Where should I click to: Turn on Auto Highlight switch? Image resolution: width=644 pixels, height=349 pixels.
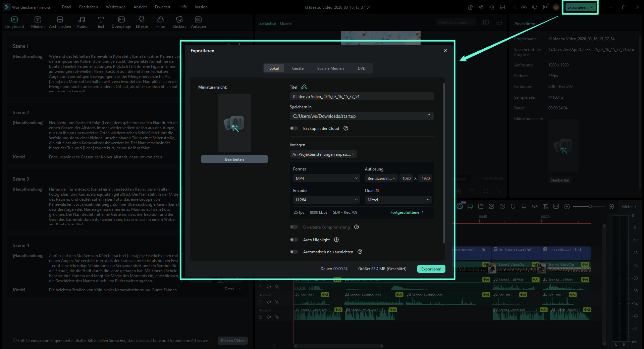point(294,240)
